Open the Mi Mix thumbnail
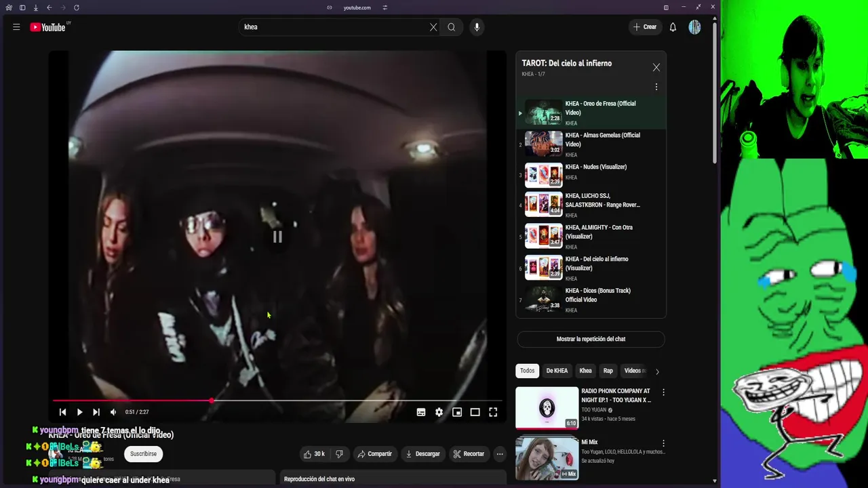Screen dimensions: 868x488 (x=547, y=458)
